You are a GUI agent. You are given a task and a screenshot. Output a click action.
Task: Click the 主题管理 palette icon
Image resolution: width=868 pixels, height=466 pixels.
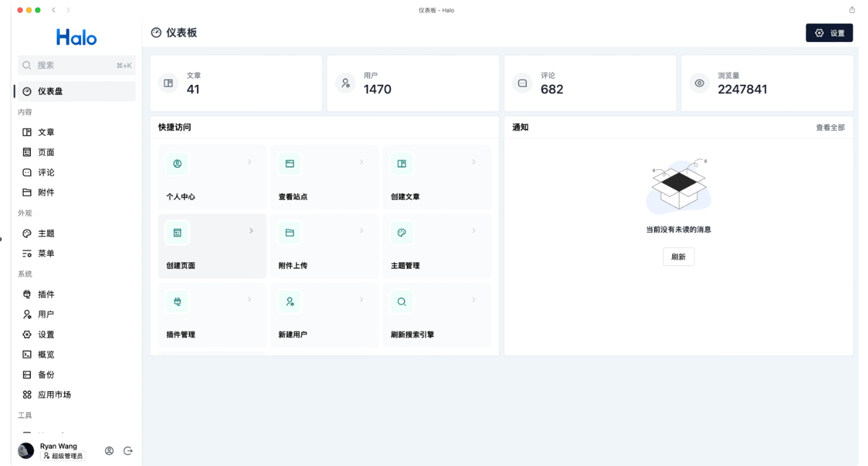[402, 233]
